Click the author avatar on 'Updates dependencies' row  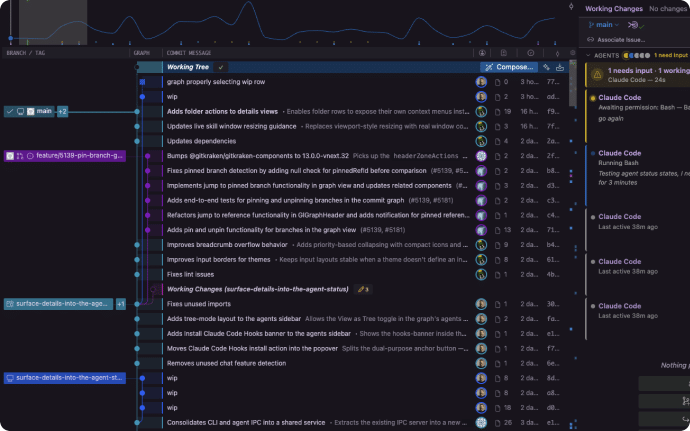point(481,141)
